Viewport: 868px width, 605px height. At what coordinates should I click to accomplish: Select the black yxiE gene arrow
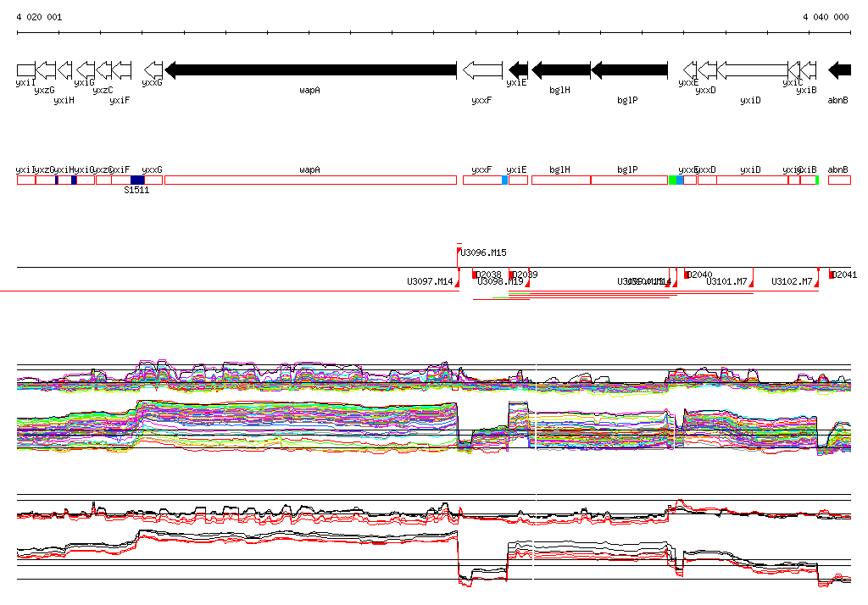pyautogui.click(x=518, y=70)
